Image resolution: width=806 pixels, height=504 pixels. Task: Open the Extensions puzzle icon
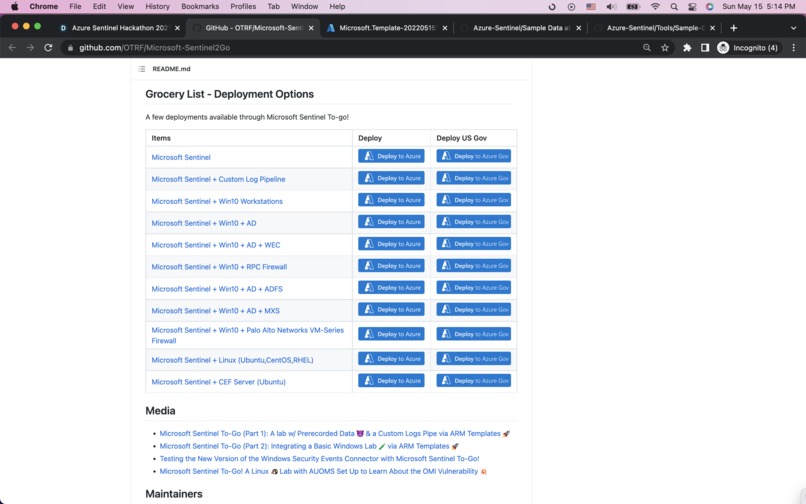click(687, 48)
